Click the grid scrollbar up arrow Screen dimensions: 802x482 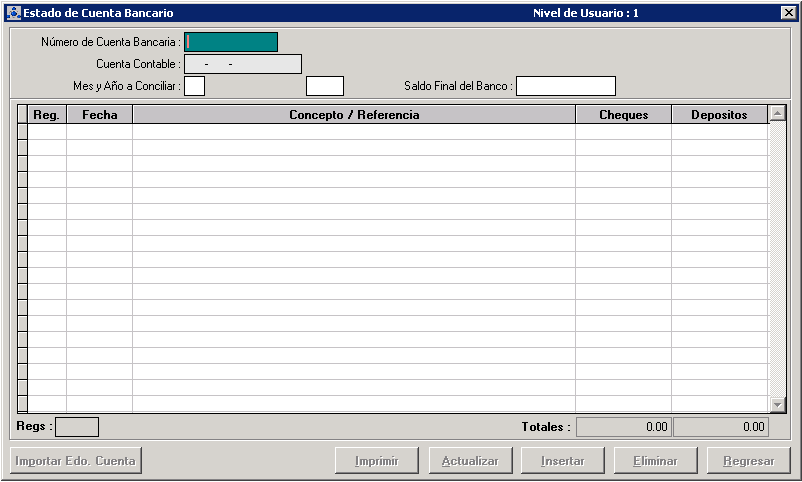[778, 114]
